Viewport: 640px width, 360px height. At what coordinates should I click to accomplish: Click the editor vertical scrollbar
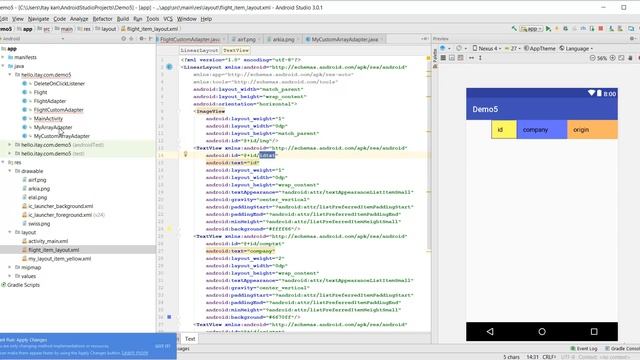pyautogui.click(x=429, y=155)
